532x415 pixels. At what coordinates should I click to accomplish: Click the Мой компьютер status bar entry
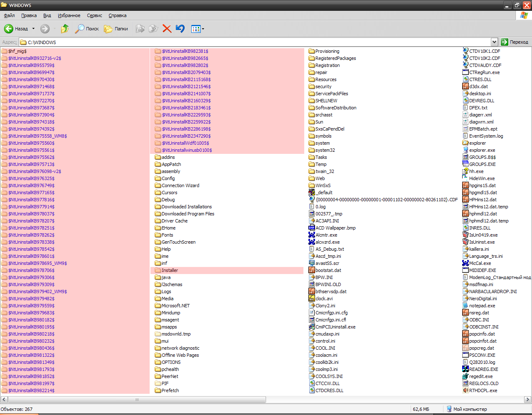point(466,409)
